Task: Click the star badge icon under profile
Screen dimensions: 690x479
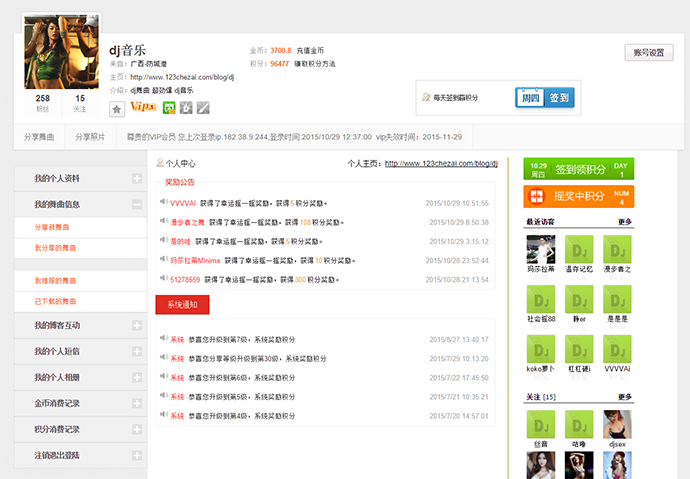Action: tap(117, 109)
